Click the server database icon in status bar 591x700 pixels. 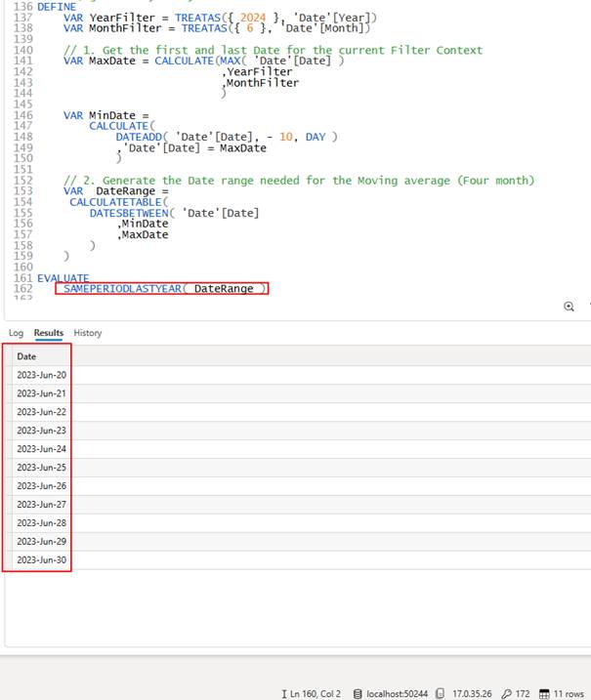[x=359, y=694]
